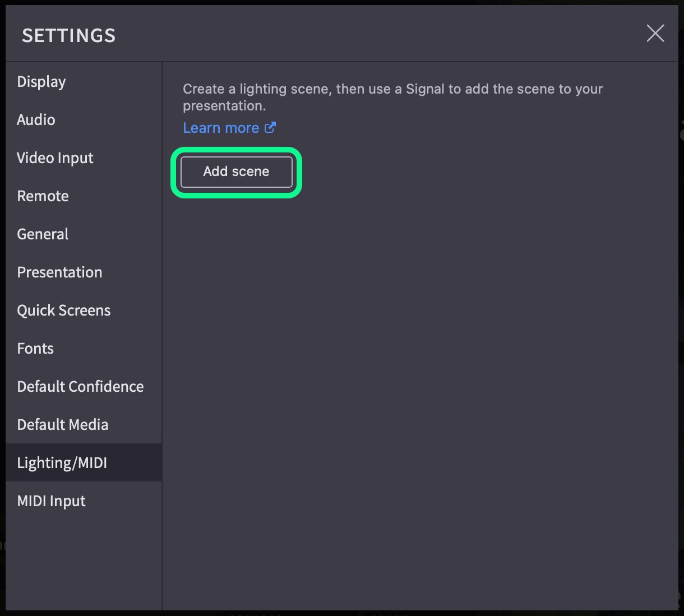Select the Lighting/MIDI section
Screen dimensions: 684x616
[84, 463]
